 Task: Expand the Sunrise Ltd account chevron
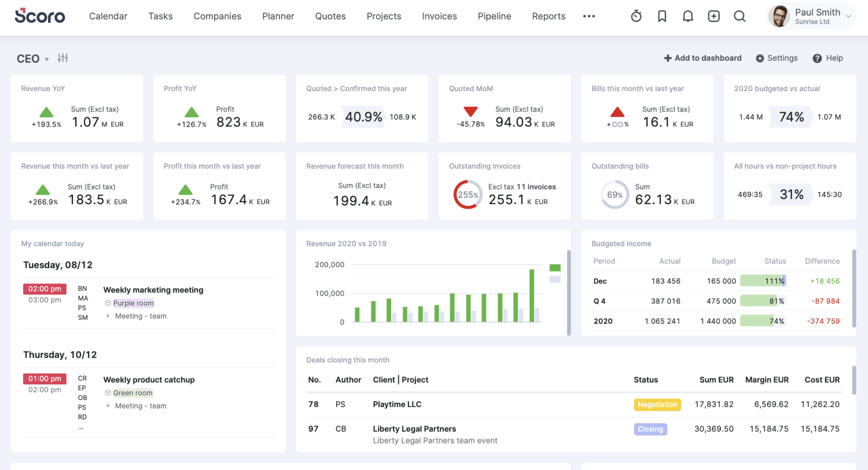click(x=848, y=16)
